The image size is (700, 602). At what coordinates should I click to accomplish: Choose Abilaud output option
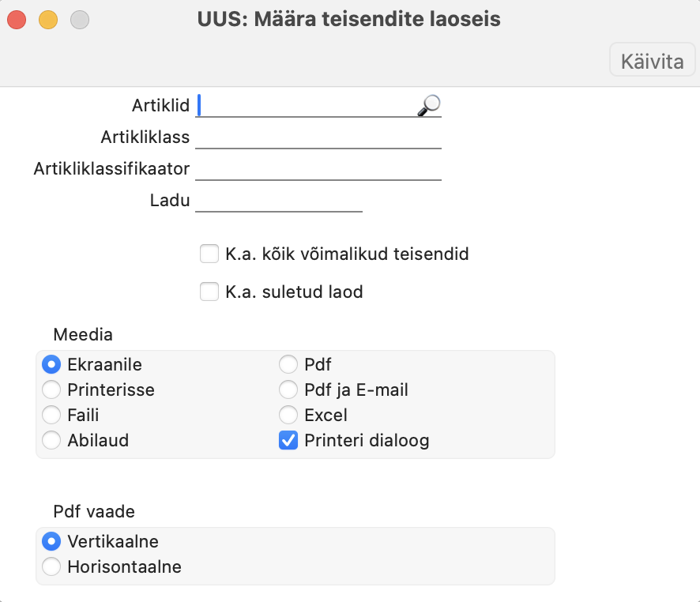[x=51, y=440]
